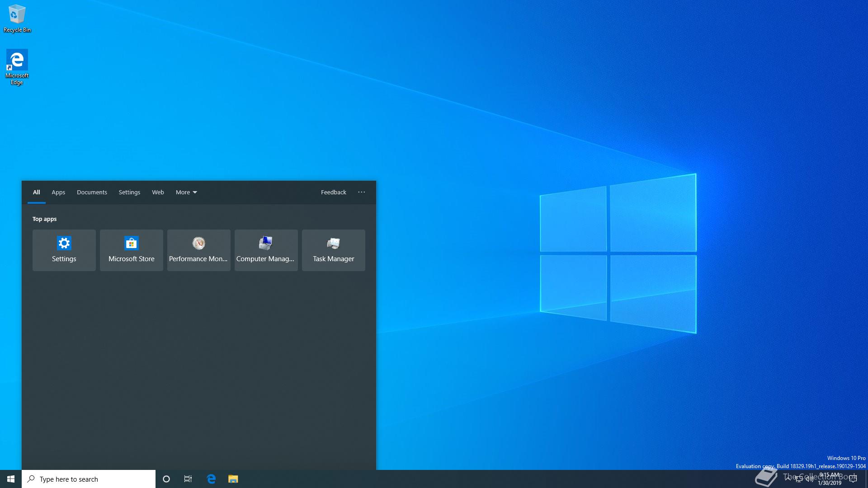Viewport: 868px width, 488px height.
Task: Switch to the Documents search tab
Action: click(x=92, y=192)
